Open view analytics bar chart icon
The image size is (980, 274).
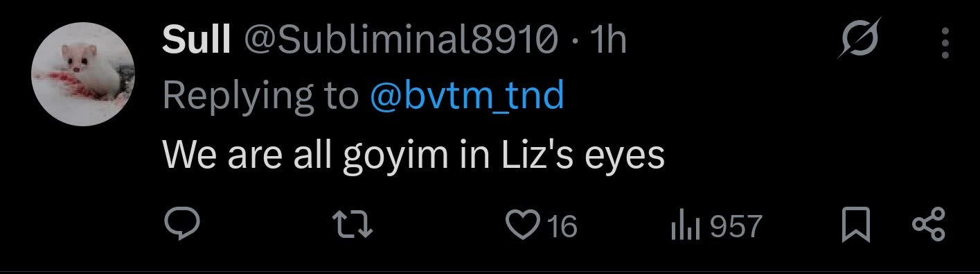[x=686, y=226]
